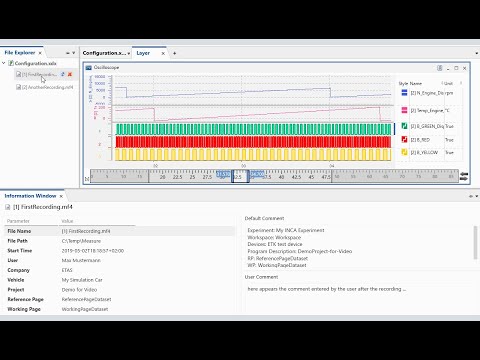Collapse the Configuration.xdx tree node
The height and width of the screenshot is (360, 480).
(x=4, y=63)
